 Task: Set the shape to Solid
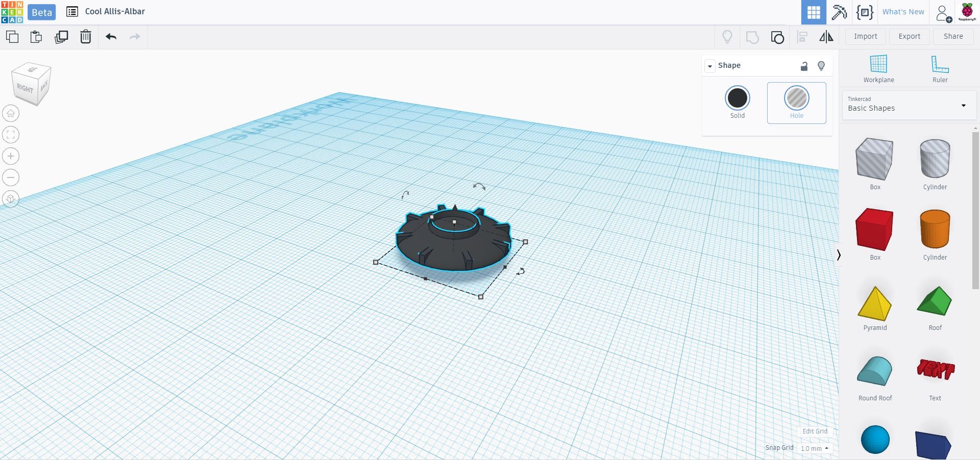click(x=737, y=103)
